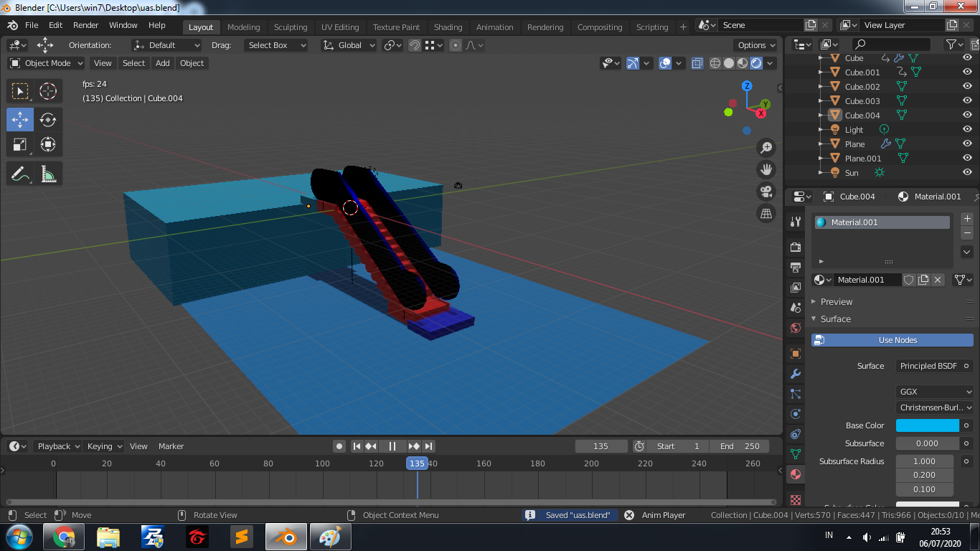Select the Rotate tool

48,120
